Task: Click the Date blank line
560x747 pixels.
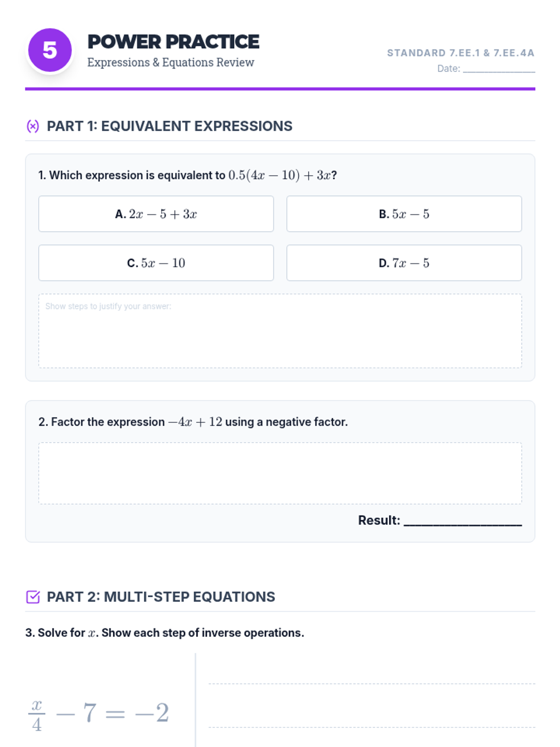Action: point(498,69)
